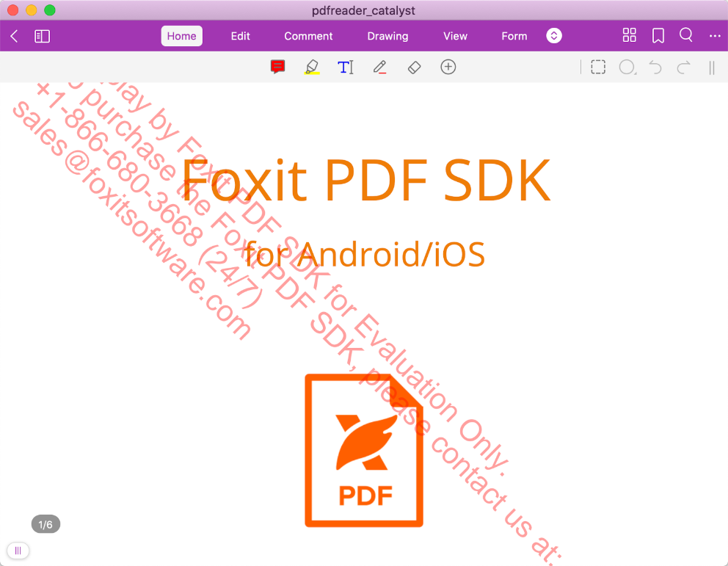Select the dashed rectangle selection tool

point(598,68)
